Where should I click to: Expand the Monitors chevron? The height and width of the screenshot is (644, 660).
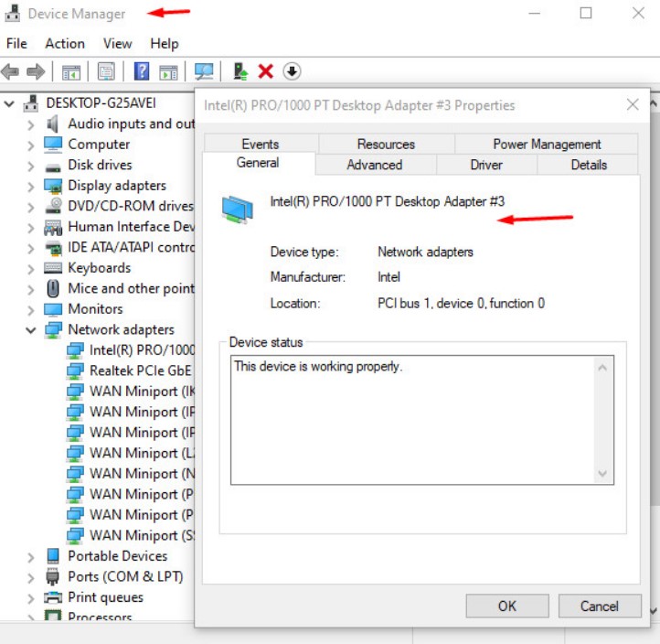click(x=30, y=310)
